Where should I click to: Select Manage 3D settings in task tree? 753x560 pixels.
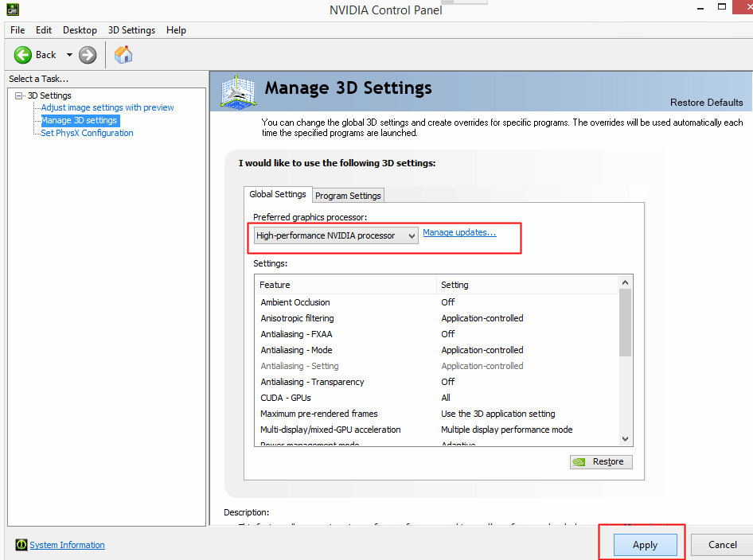80,120
